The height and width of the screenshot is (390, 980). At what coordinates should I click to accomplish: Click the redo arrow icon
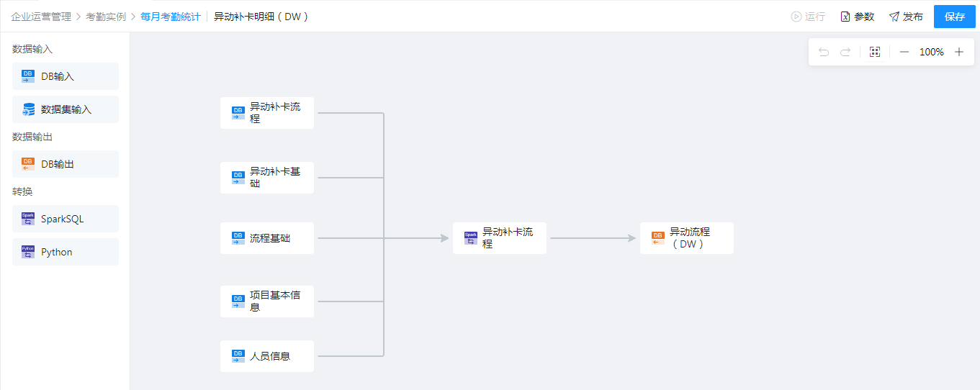pyautogui.click(x=845, y=52)
